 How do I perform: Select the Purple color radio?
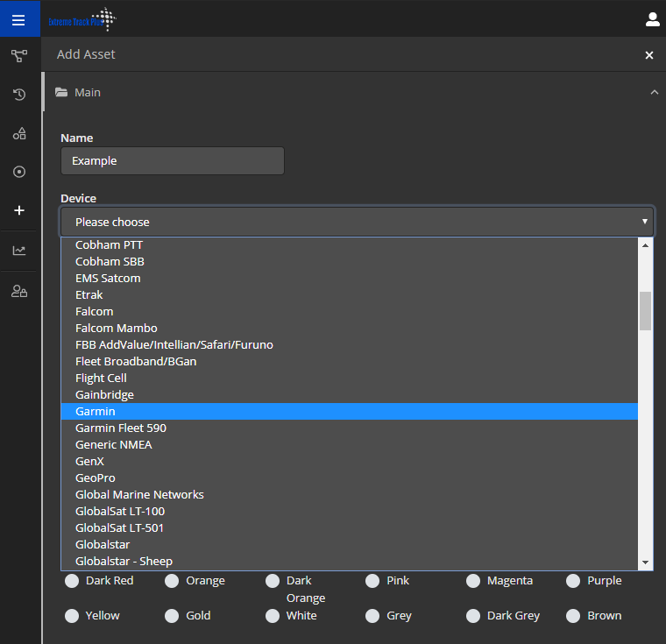coord(573,581)
